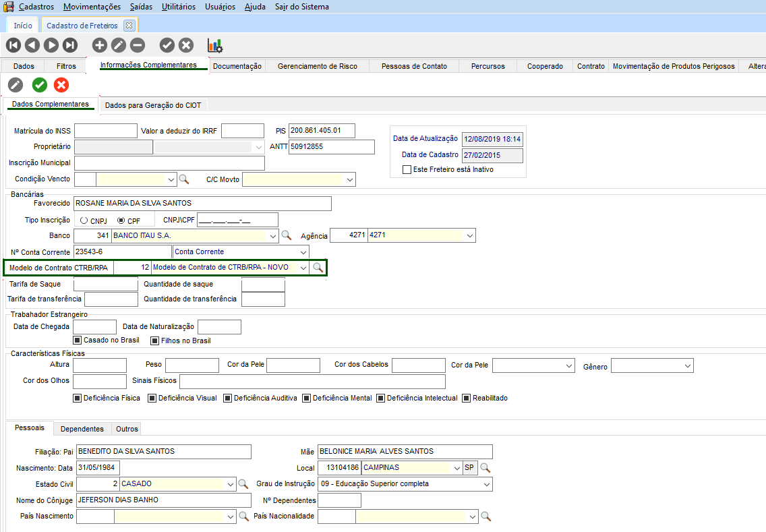The width and height of the screenshot is (766, 532).
Task: Search Banco using the magnifier icon
Action: tap(287, 235)
